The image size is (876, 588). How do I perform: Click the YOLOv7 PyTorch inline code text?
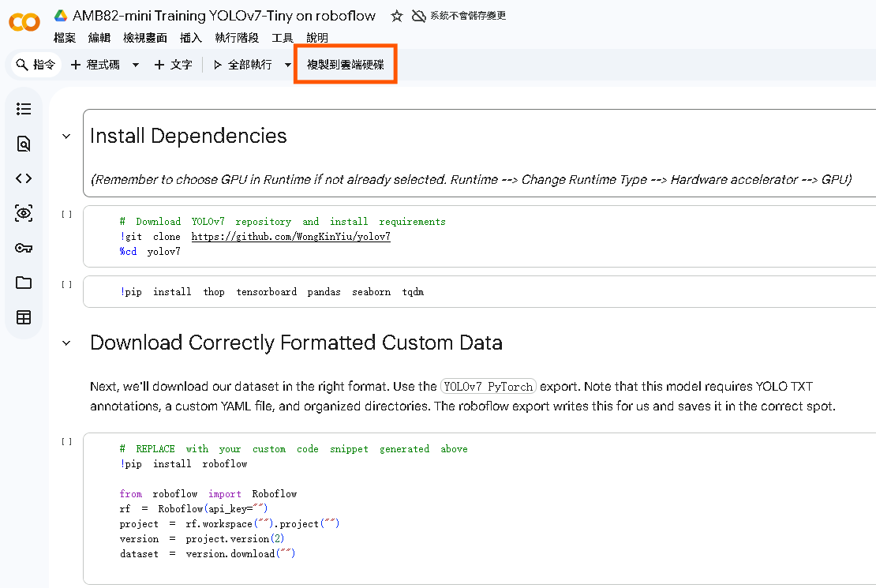489,386
